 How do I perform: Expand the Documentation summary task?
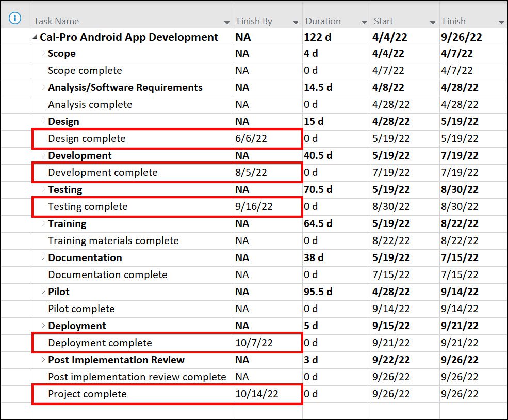(43, 257)
